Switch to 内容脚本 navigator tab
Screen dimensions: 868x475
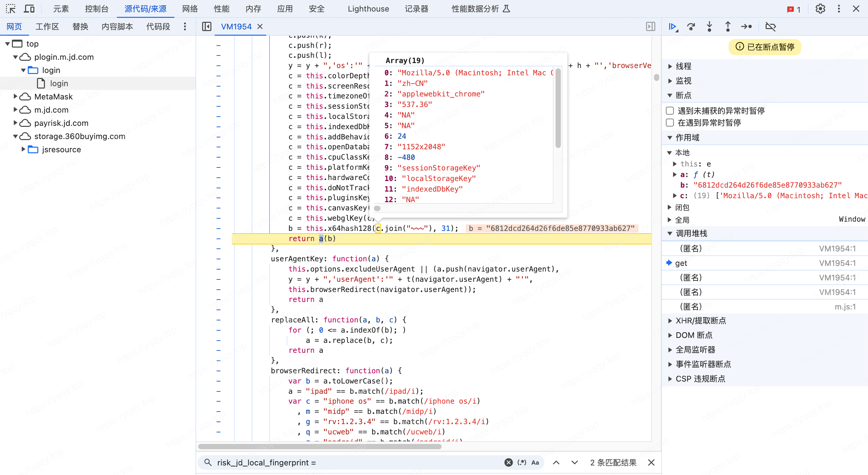pyautogui.click(x=117, y=26)
